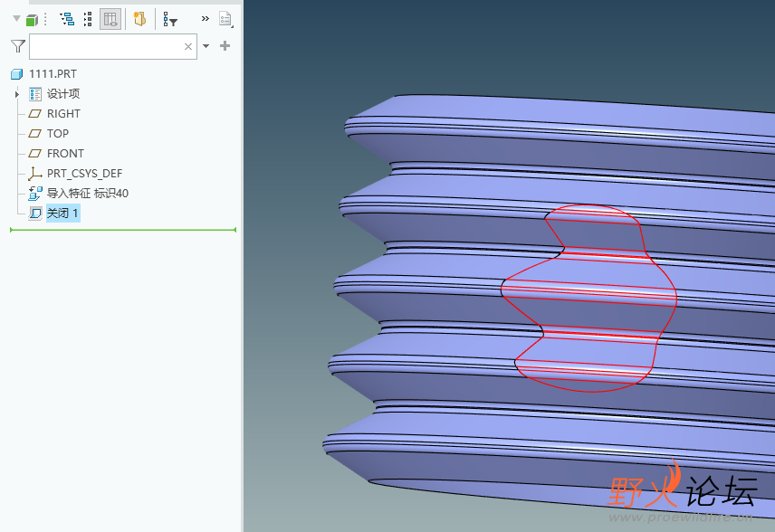The image size is (775, 532).
Task: Click the new layer folder icon
Action: [x=139, y=19]
